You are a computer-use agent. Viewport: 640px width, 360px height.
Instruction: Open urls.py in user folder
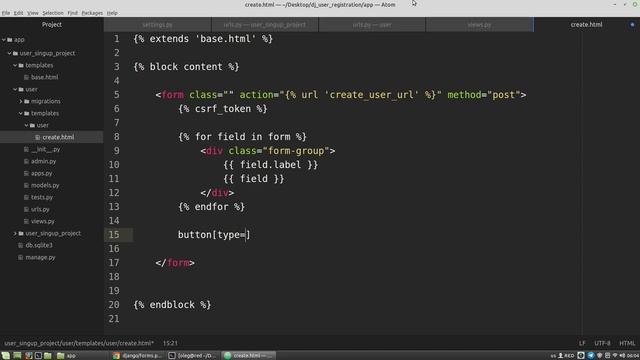[40, 209]
